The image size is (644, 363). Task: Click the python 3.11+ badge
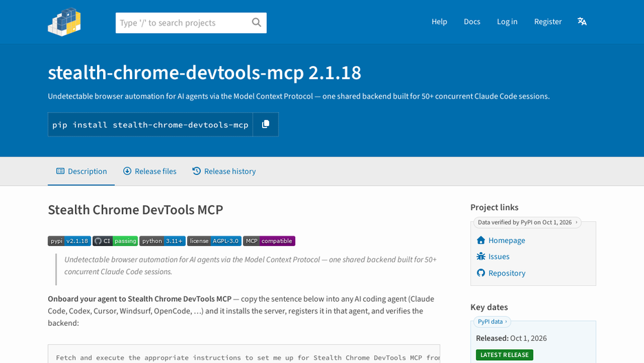click(x=162, y=241)
